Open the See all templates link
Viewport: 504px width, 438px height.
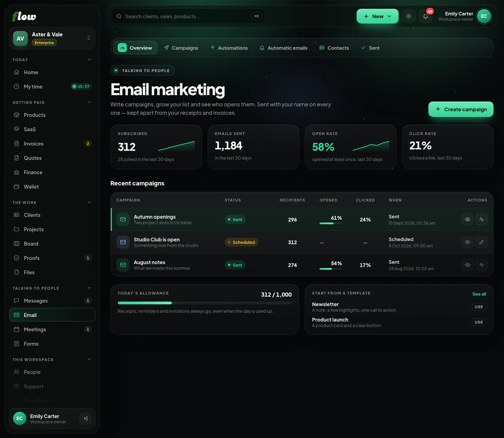pyautogui.click(x=479, y=294)
